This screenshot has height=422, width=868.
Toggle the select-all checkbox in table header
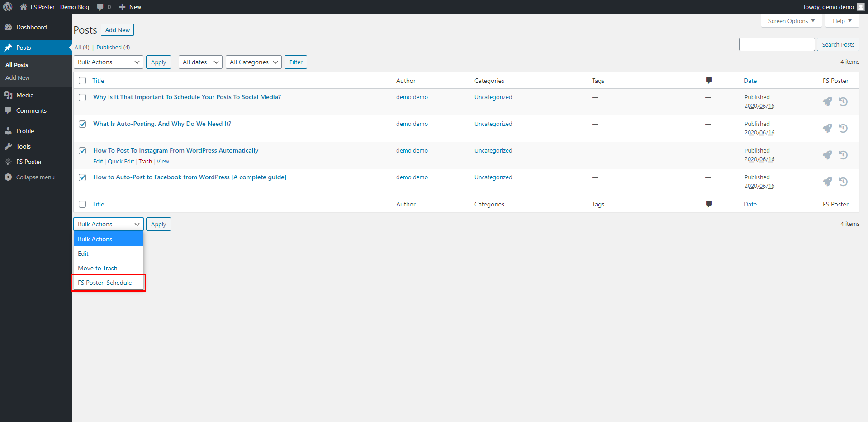coord(82,81)
